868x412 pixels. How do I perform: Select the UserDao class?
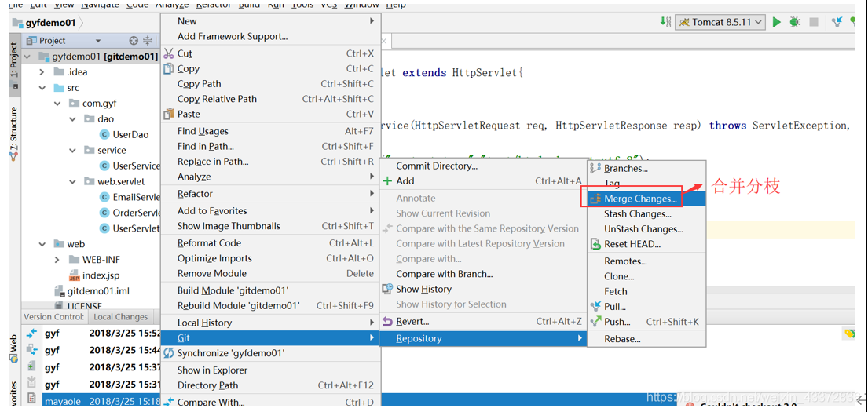click(123, 134)
